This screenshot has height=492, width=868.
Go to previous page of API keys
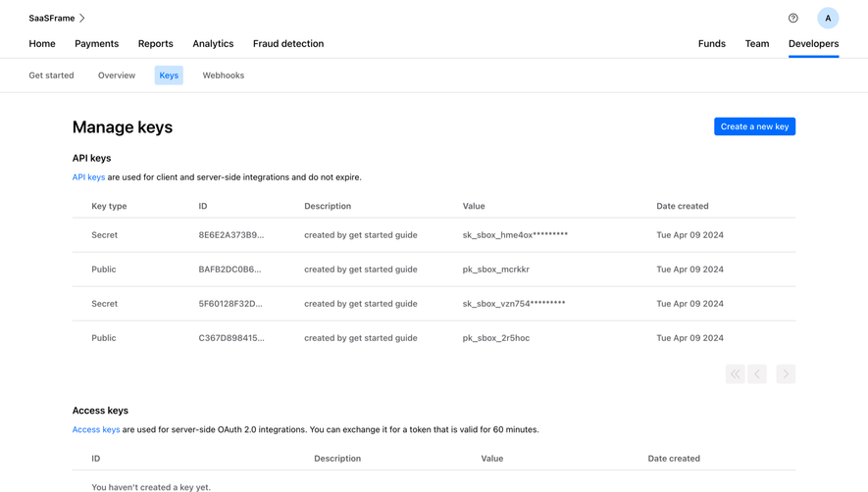757,374
